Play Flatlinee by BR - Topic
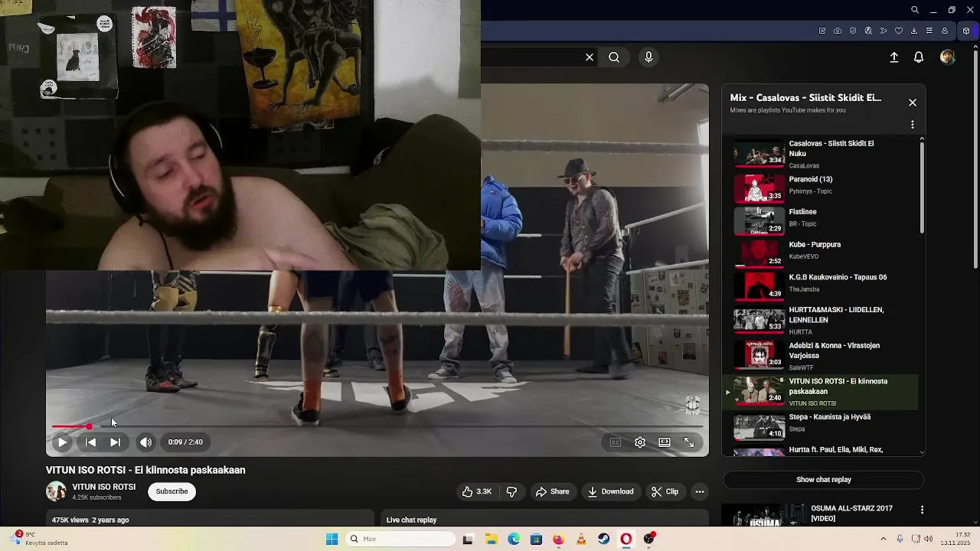This screenshot has height=551, width=980. click(823, 220)
